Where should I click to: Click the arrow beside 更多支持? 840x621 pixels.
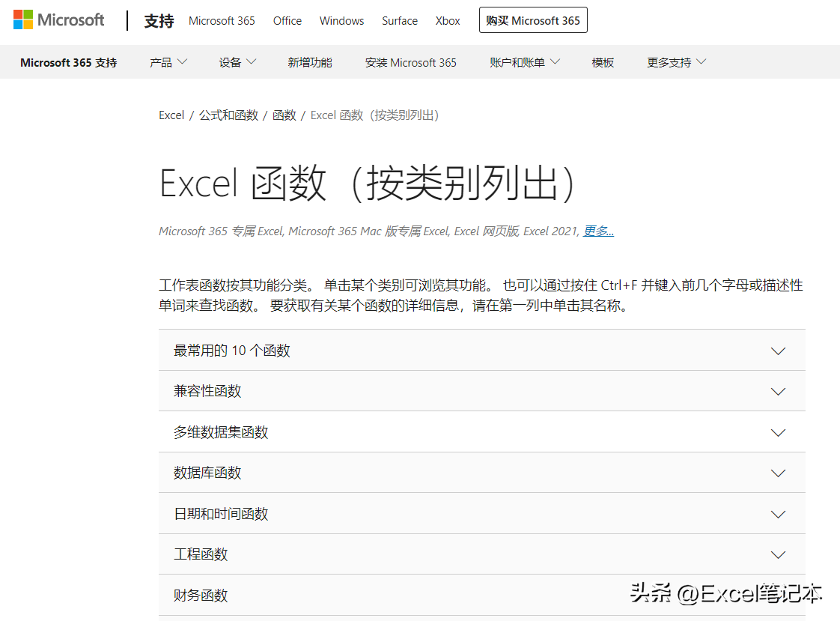point(701,62)
